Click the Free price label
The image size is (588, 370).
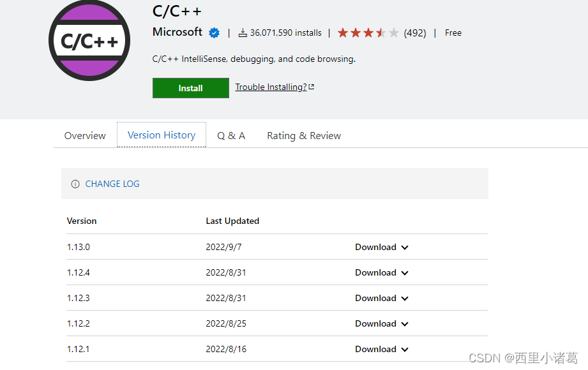[x=453, y=33]
